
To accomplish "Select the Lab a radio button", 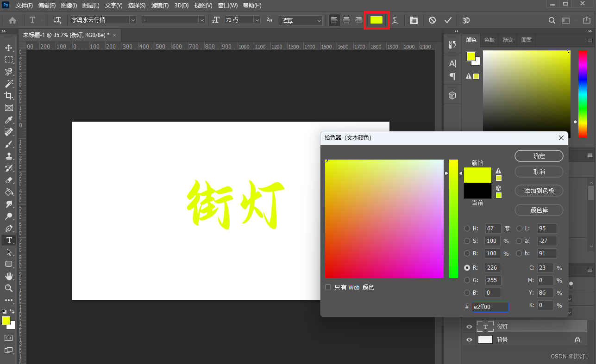I will (519, 241).
